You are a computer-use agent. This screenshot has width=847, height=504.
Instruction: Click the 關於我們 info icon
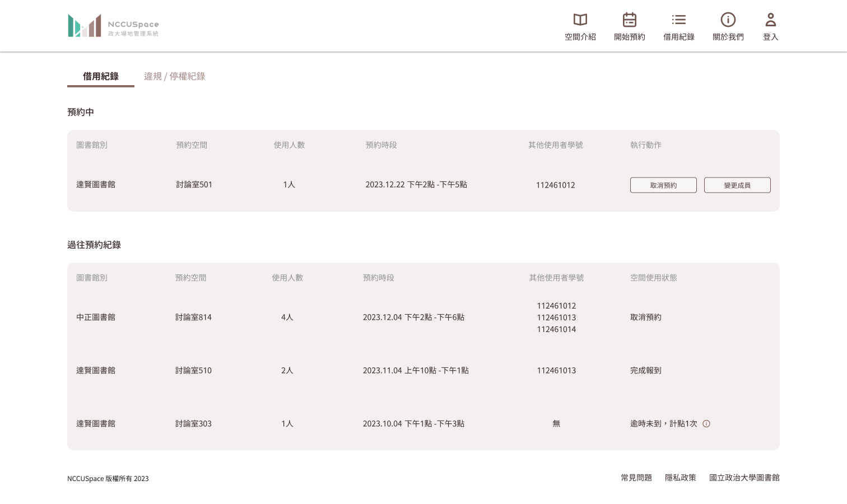pyautogui.click(x=728, y=20)
